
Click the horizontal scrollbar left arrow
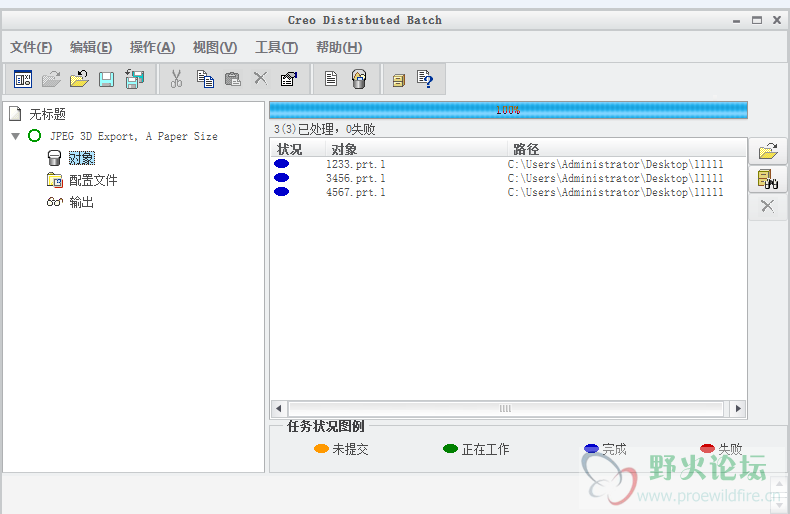279,408
